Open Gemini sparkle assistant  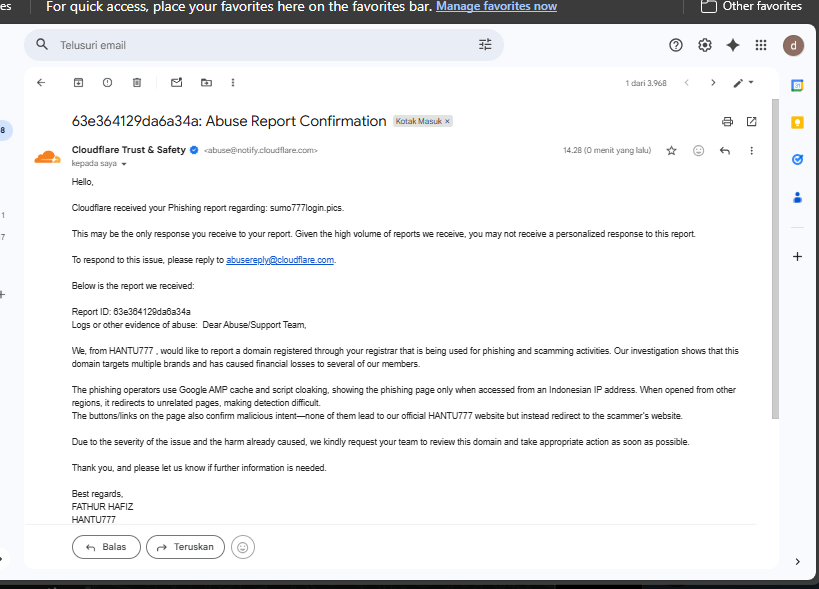point(733,45)
